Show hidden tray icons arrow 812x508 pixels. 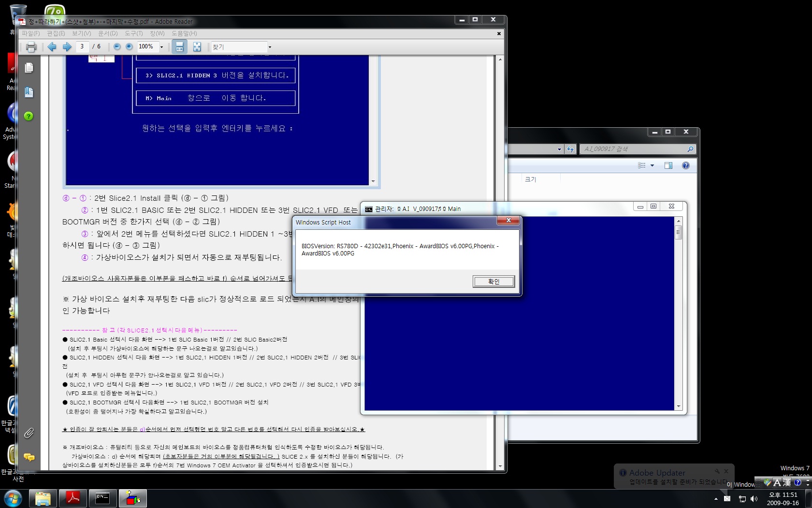tap(716, 499)
